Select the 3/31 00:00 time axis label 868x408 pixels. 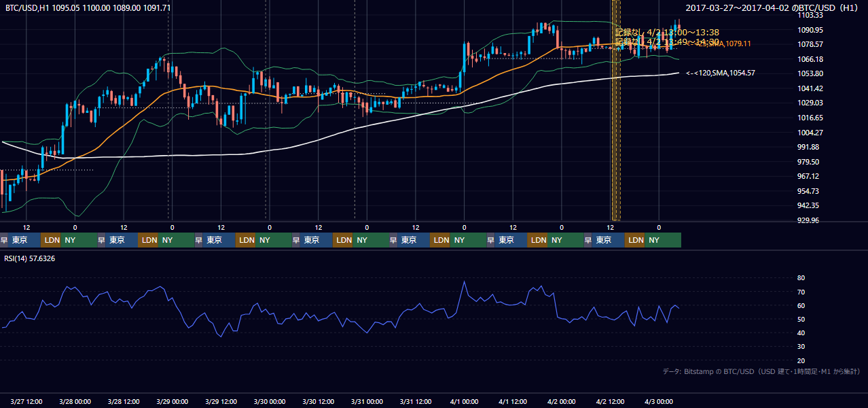point(367,401)
